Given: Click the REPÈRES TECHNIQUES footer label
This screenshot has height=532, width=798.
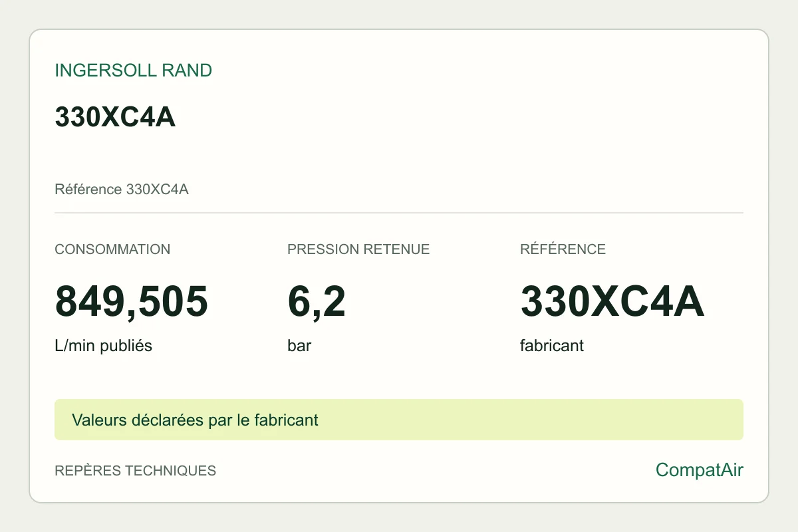Looking at the screenshot, I should [x=135, y=471].
